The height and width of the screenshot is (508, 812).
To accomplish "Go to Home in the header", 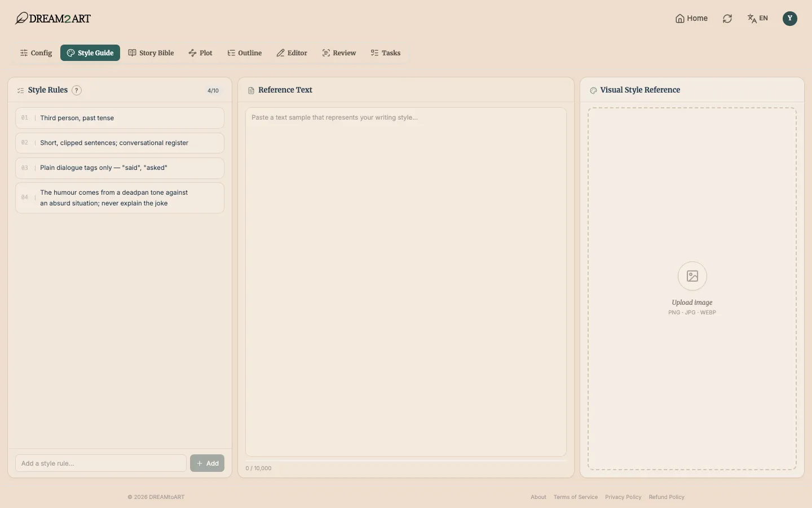I will pyautogui.click(x=691, y=18).
